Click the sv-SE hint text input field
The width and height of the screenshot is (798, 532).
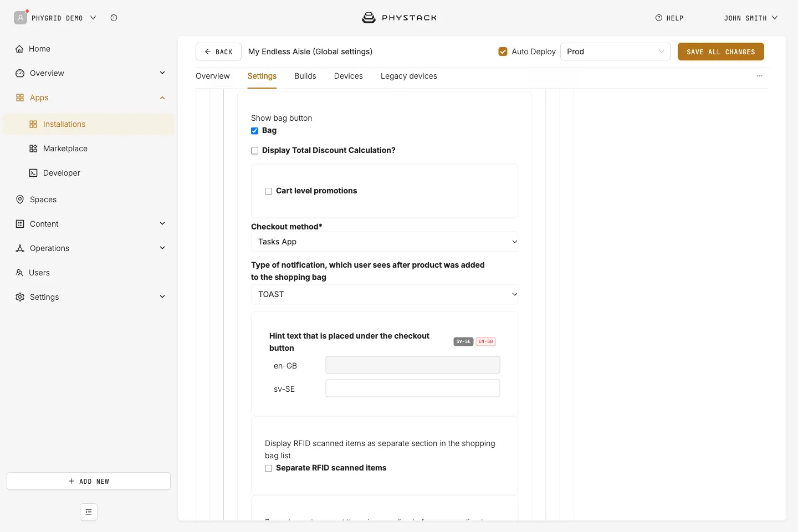click(413, 388)
